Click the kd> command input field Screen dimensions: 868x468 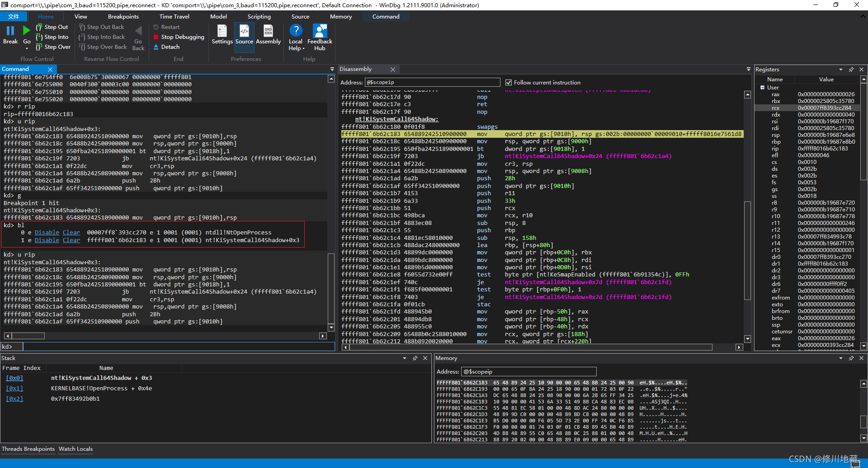[x=179, y=346]
